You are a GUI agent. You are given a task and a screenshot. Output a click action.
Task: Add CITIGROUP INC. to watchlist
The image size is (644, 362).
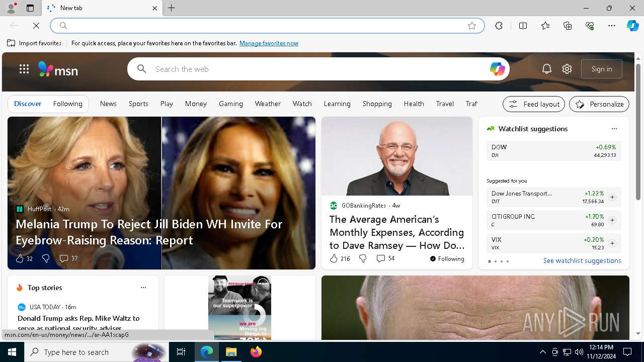pos(612,220)
